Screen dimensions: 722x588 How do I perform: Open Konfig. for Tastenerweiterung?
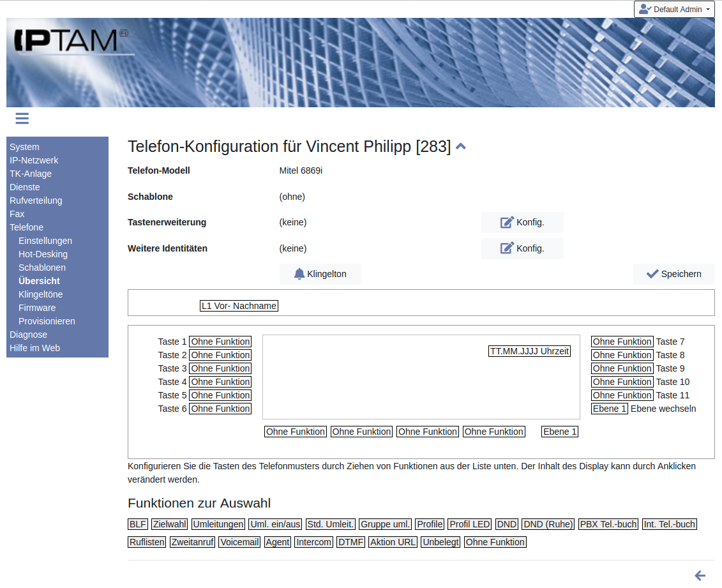click(522, 222)
